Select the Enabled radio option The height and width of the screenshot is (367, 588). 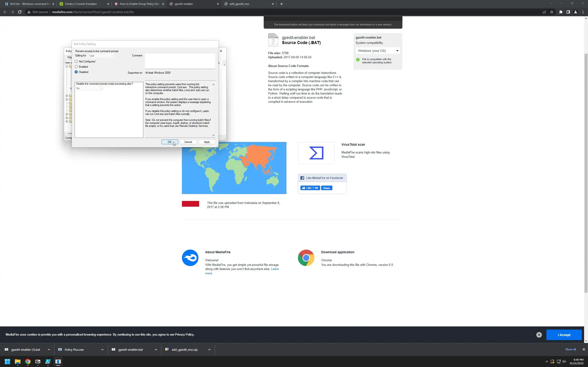tap(76, 67)
